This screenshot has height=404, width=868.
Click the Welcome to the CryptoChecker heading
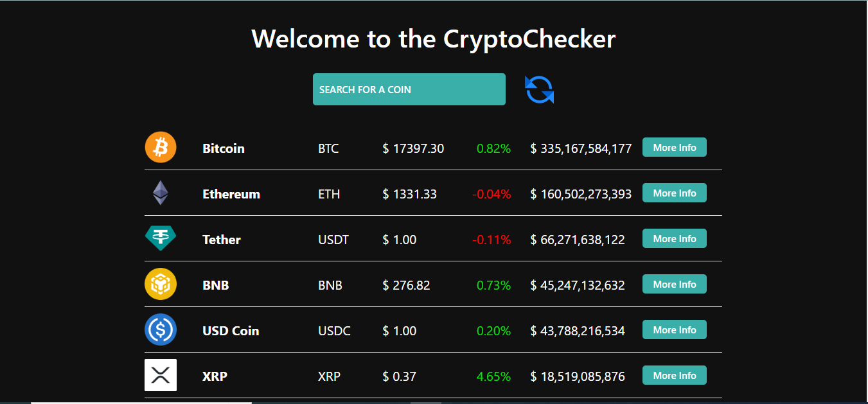(434, 39)
